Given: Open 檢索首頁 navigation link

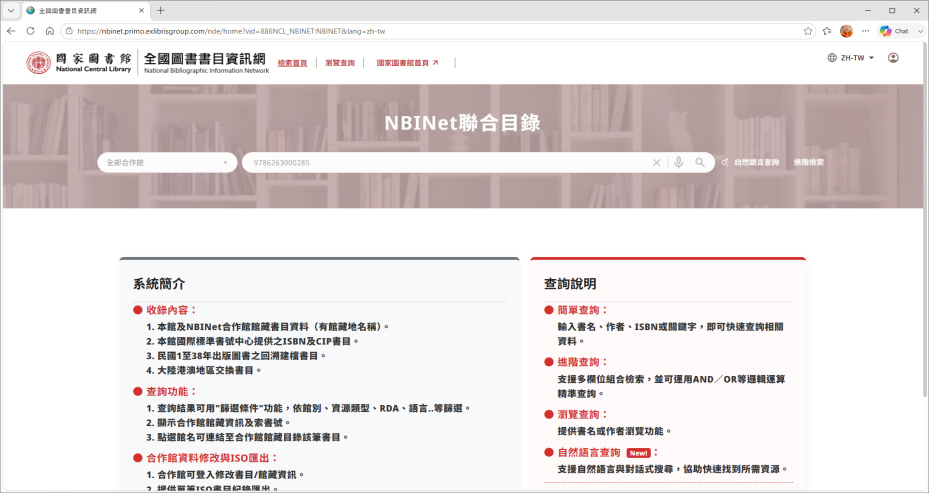Looking at the screenshot, I should click(x=292, y=63).
